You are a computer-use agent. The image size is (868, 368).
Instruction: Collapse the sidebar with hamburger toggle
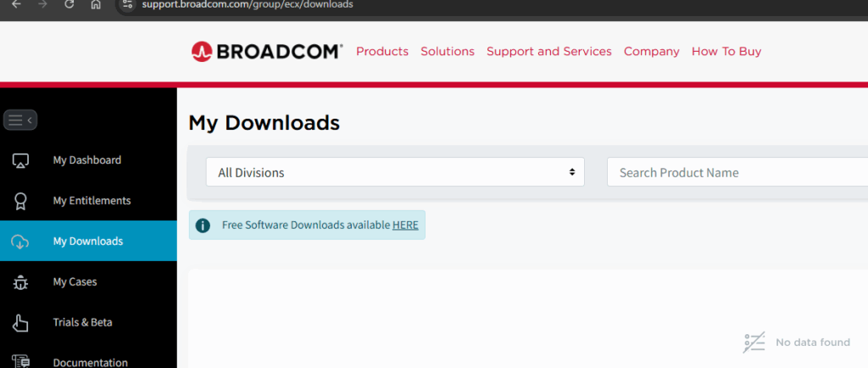pyautogui.click(x=19, y=120)
